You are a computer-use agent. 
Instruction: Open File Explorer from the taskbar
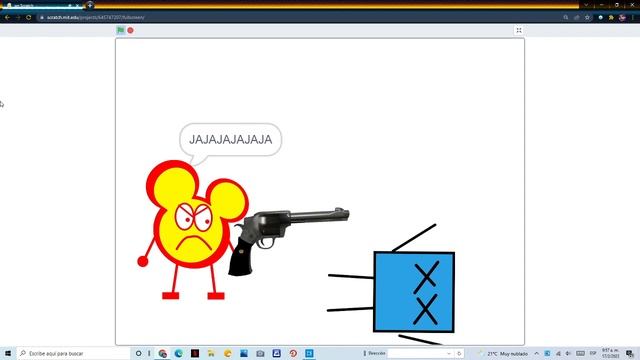211,353
